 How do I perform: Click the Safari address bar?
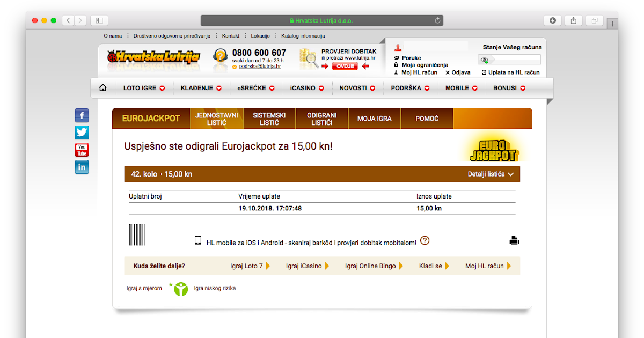322,20
